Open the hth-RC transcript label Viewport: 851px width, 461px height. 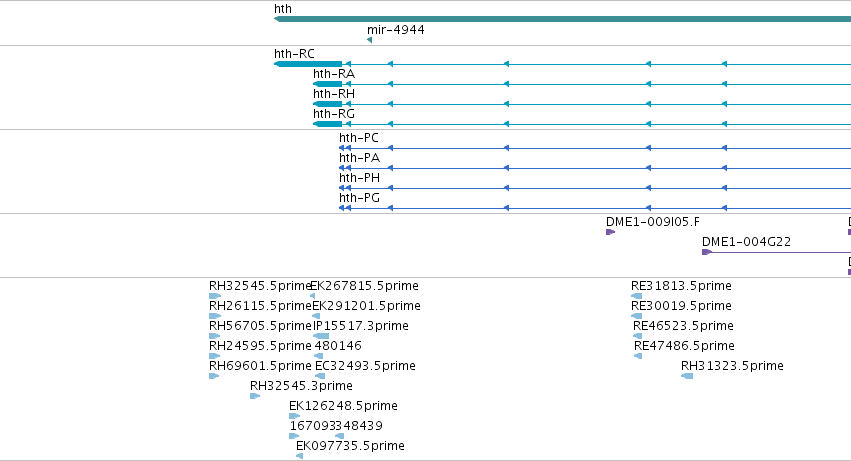[294, 54]
